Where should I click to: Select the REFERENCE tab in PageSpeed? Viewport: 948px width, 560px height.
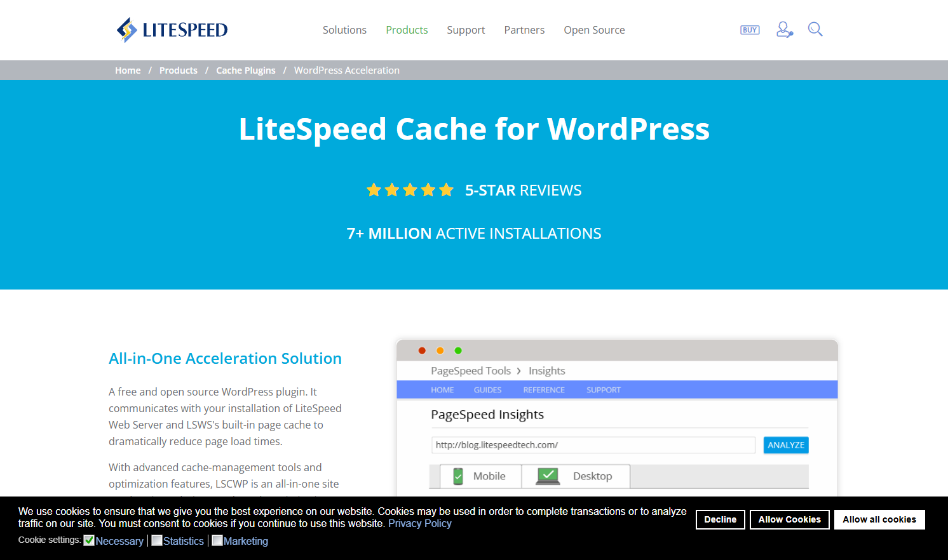pos(544,390)
